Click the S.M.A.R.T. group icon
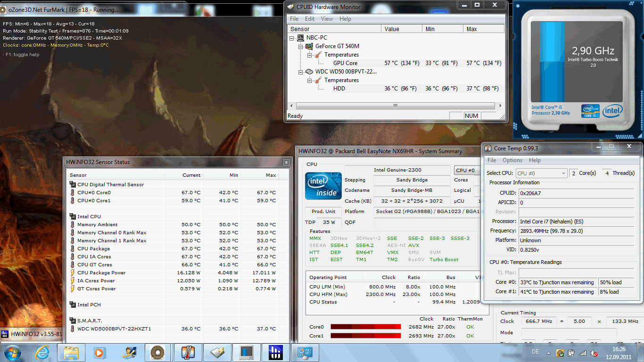 [x=72, y=321]
